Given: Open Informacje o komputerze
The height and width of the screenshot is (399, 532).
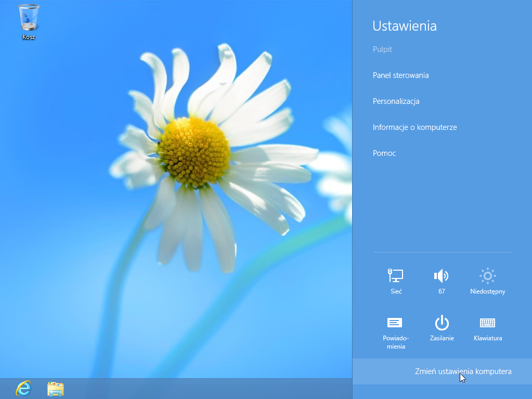Looking at the screenshot, I should coord(414,127).
